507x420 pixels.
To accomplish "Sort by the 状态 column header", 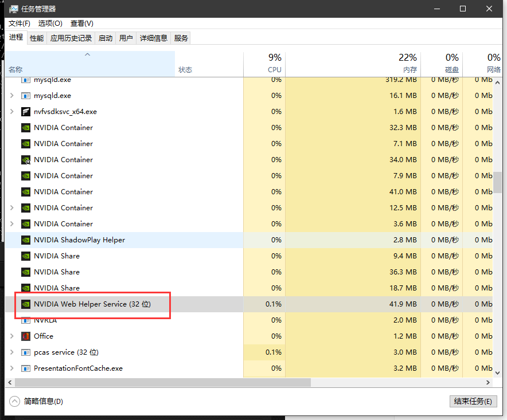I will (x=209, y=64).
